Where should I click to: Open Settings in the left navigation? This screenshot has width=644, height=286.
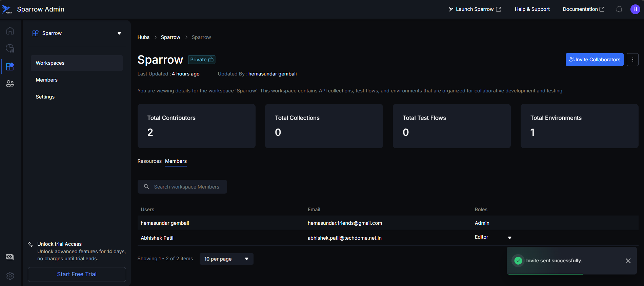tap(45, 97)
